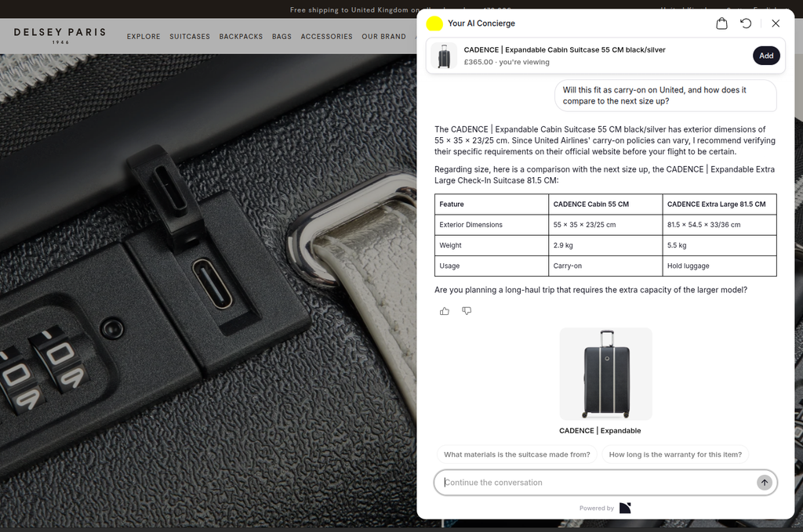
Task: Open the CADENCE | Expandable product title link
Action: (x=600, y=431)
